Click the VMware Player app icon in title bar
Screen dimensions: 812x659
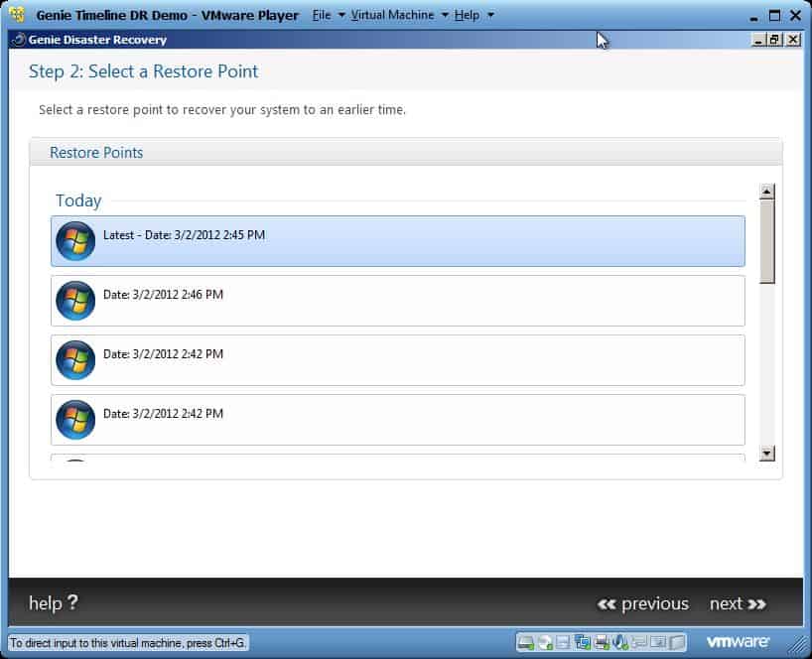pyautogui.click(x=17, y=15)
